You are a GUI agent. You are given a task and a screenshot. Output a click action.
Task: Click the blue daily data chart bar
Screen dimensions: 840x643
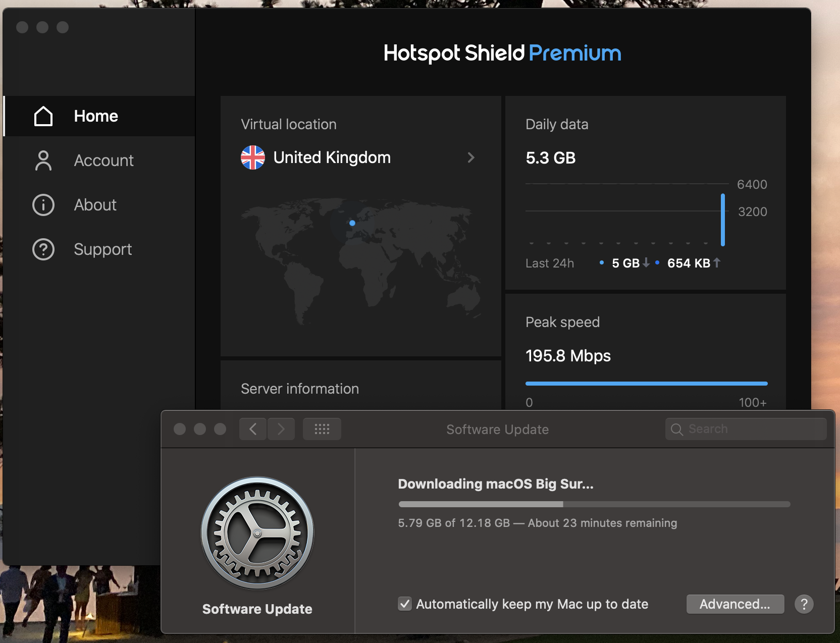click(723, 220)
